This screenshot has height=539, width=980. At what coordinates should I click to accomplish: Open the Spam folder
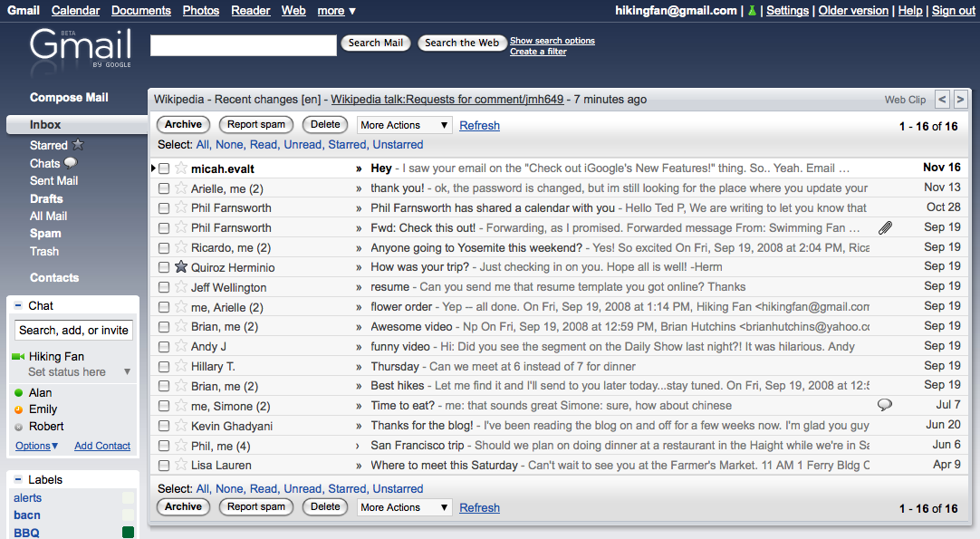tap(45, 233)
